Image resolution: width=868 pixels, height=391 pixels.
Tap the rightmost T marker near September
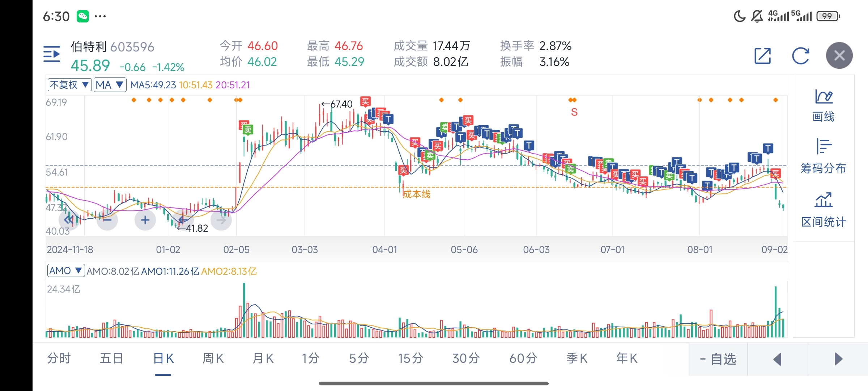pos(768,148)
